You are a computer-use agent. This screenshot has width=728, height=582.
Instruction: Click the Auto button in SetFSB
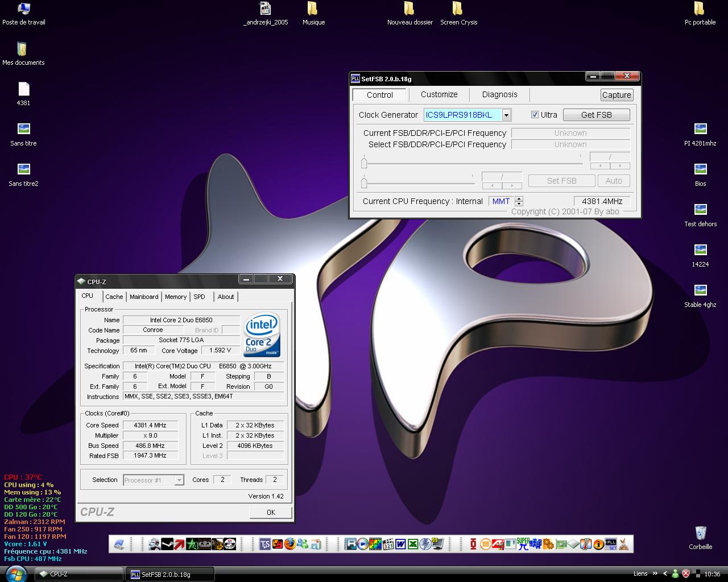pos(614,181)
